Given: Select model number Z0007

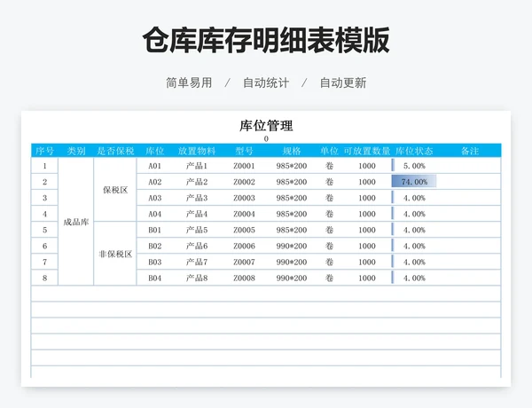Looking at the screenshot, I should 244,262.
